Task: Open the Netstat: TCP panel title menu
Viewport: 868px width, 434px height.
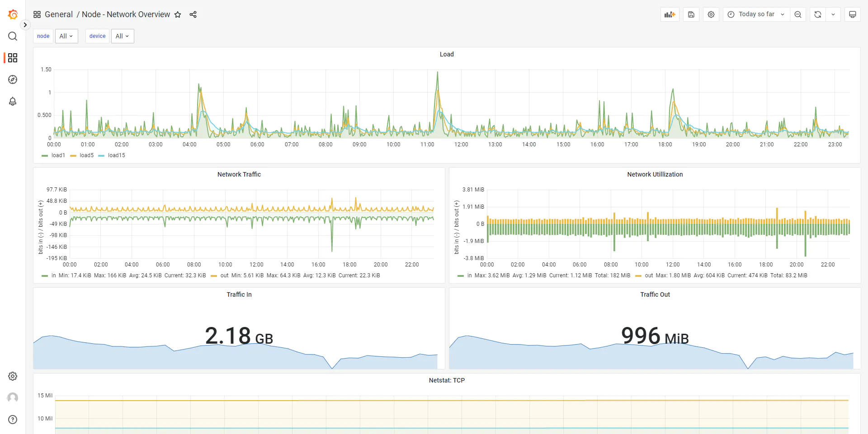Action: click(447, 380)
